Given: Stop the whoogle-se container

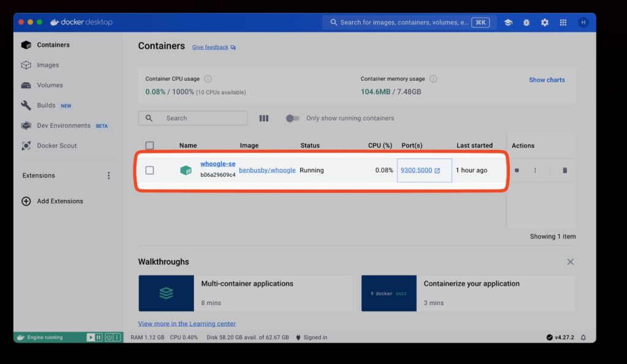Looking at the screenshot, I should [517, 170].
